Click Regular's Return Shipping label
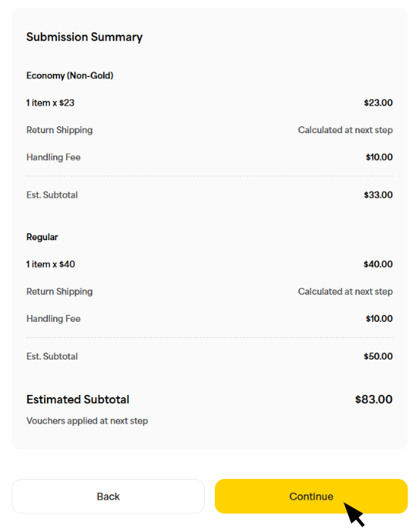The height and width of the screenshot is (532, 419). coord(59,292)
